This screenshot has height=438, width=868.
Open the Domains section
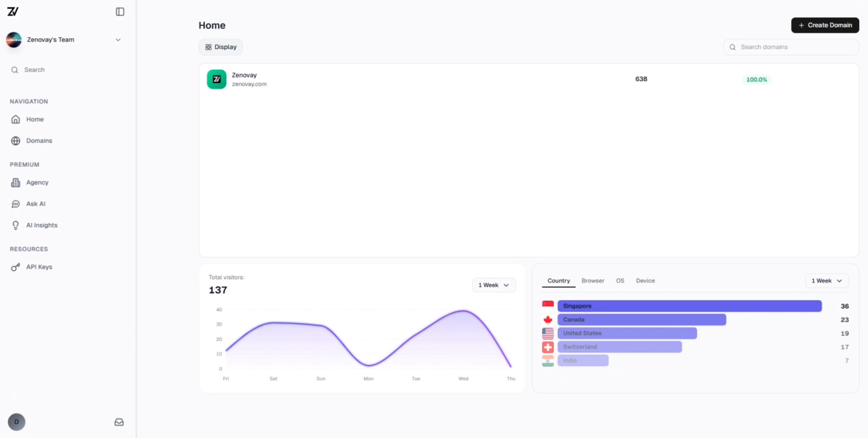(x=39, y=141)
